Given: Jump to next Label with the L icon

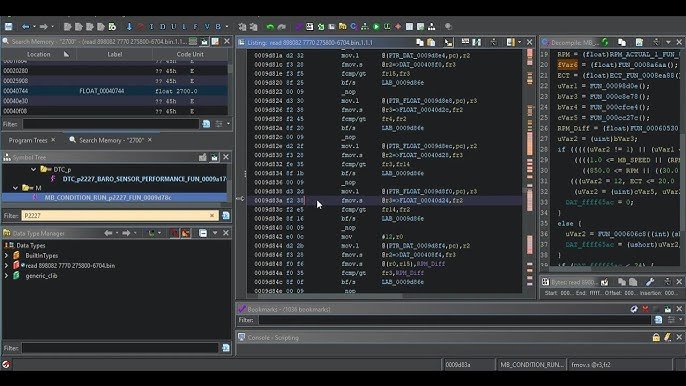Looking at the screenshot, I should pos(184,27).
